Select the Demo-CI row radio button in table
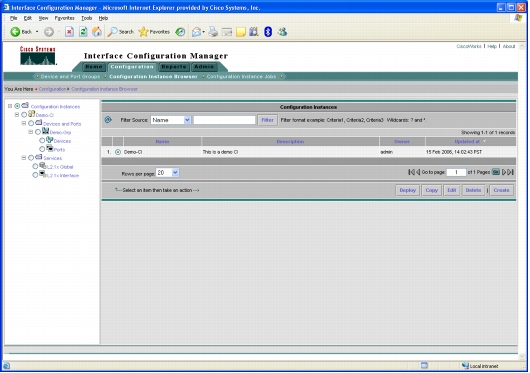This screenshot has width=530, height=373. pyautogui.click(x=118, y=152)
